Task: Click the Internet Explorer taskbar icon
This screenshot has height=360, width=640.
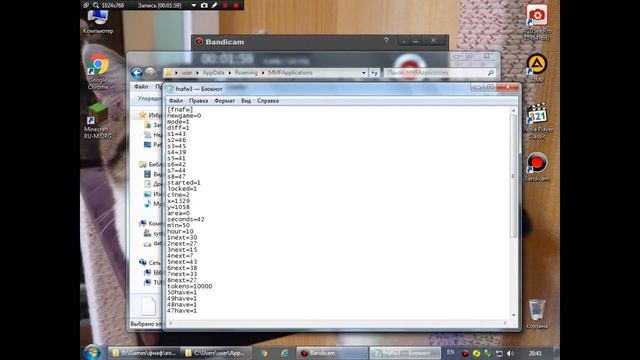Action: [x=284, y=353]
